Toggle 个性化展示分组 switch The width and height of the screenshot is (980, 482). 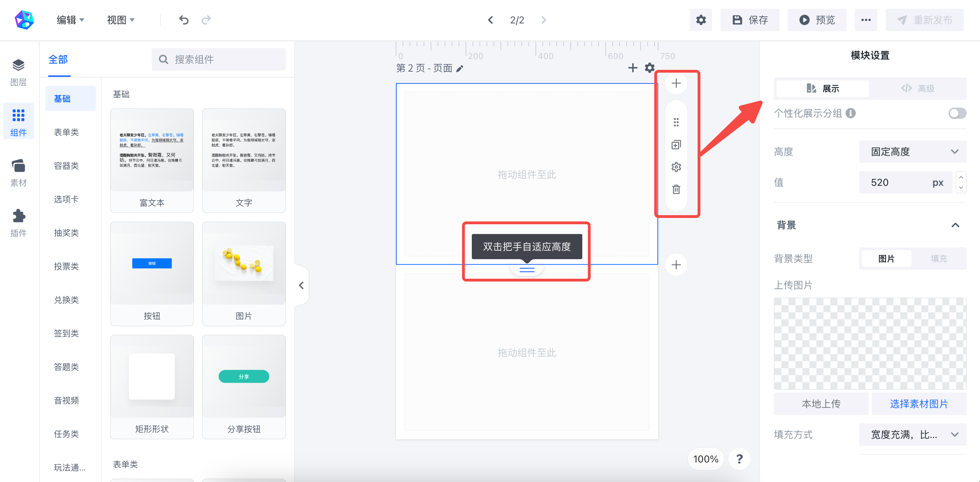pyautogui.click(x=957, y=113)
